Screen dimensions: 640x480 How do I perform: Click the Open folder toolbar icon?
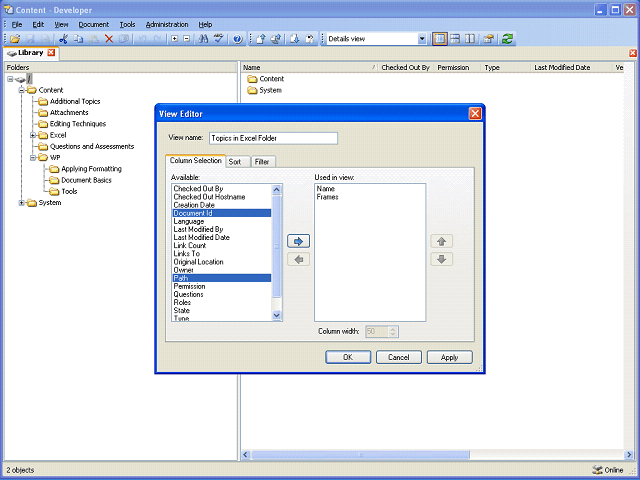pos(15,39)
